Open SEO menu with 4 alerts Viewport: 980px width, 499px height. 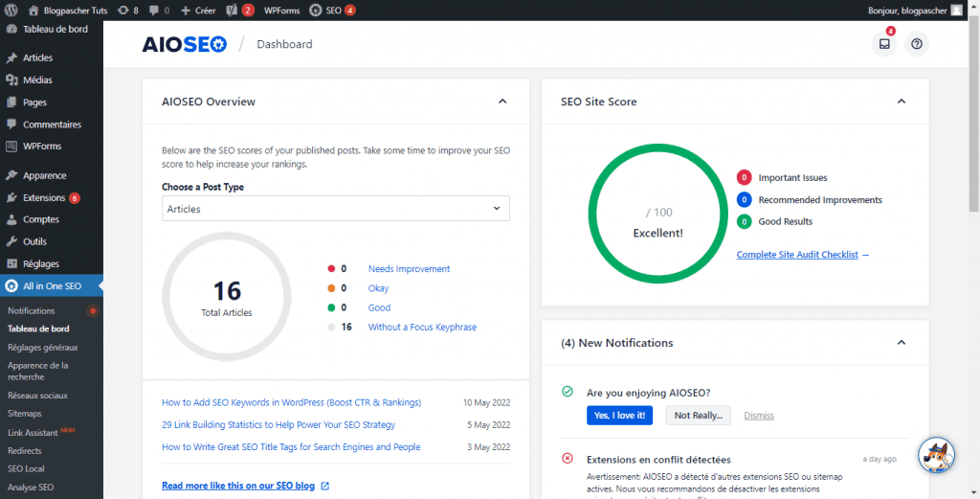(332, 10)
